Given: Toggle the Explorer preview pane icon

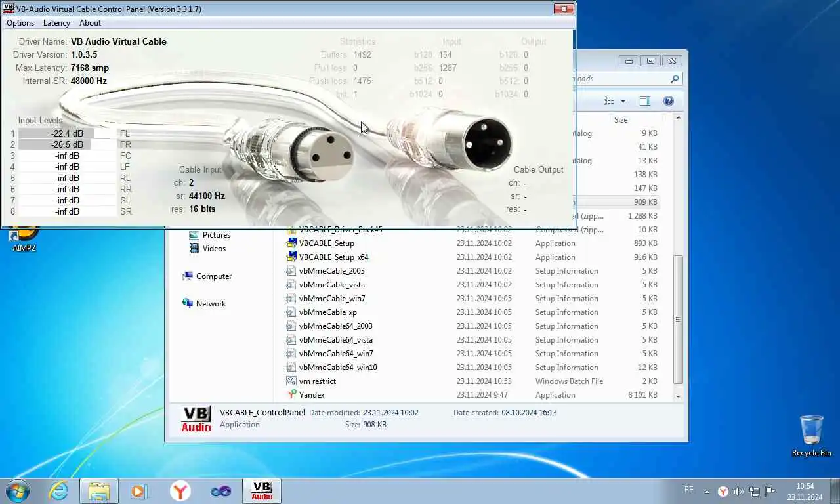Looking at the screenshot, I should [645, 101].
